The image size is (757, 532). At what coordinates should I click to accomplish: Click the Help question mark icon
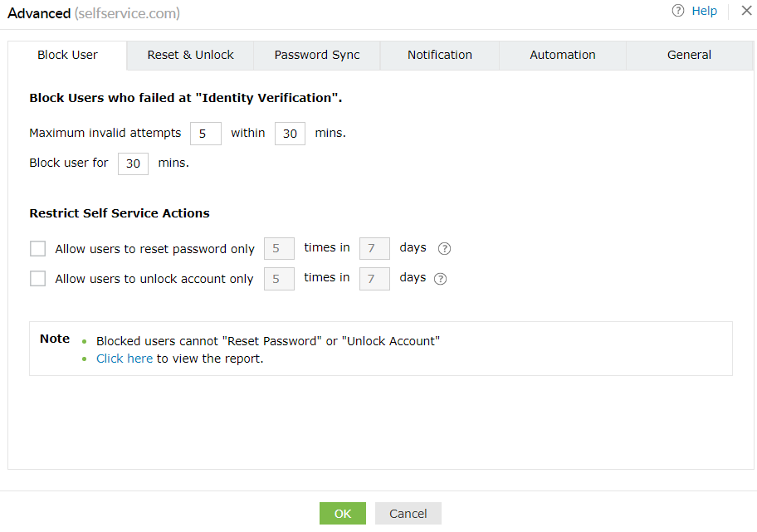pyautogui.click(x=678, y=11)
